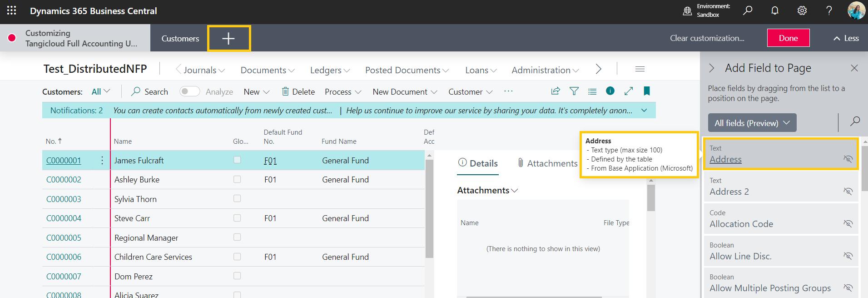Expand the Documents menu
This screenshot has width=868, height=298.
[x=268, y=70]
